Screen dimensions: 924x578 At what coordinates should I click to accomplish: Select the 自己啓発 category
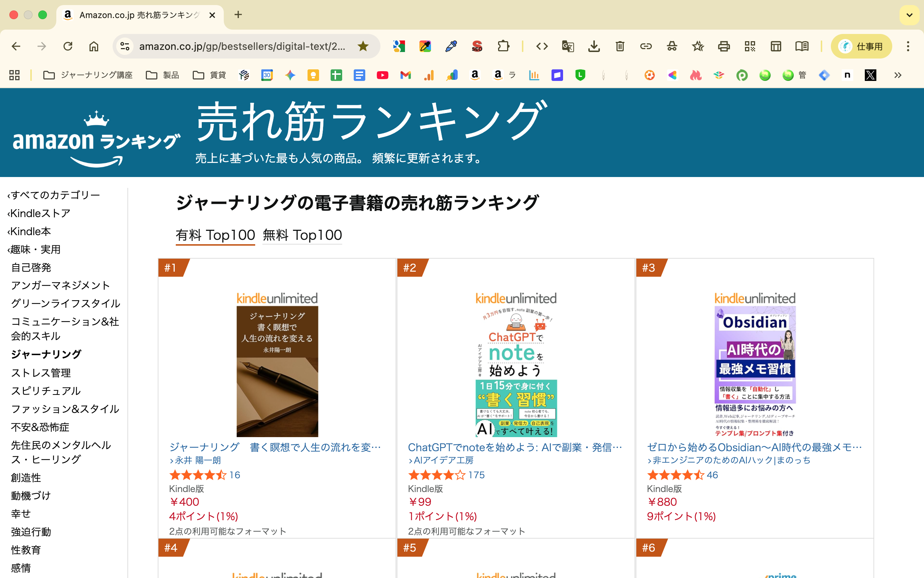[31, 267]
